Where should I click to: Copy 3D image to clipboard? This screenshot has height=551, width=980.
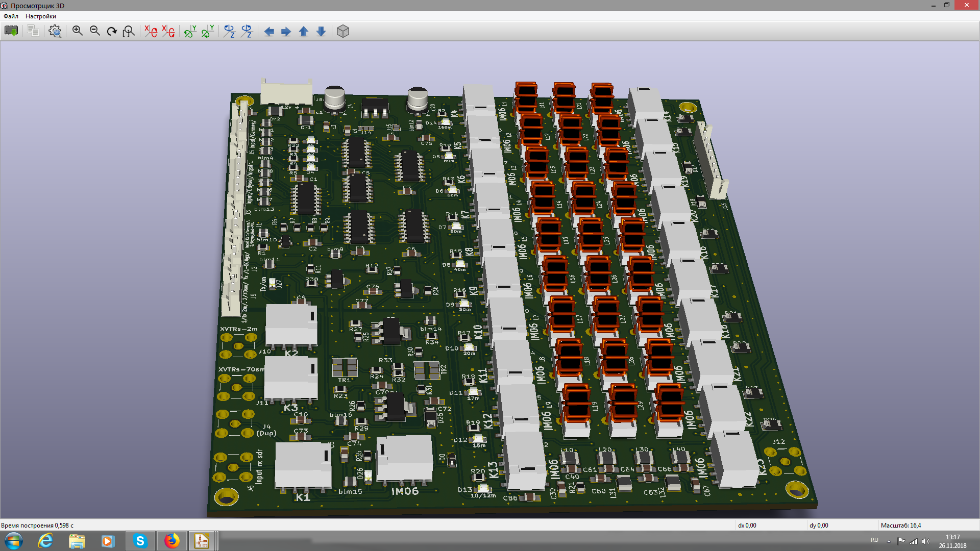point(33,31)
